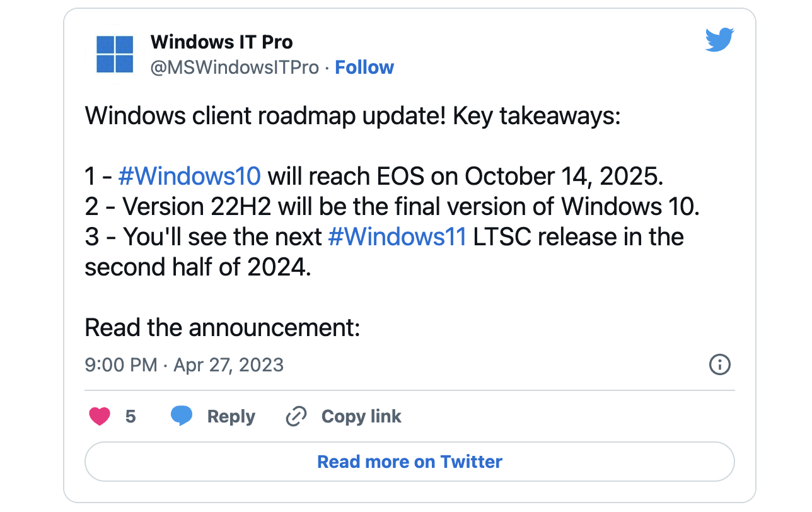Click the copy-link chain icon

pos(295,416)
